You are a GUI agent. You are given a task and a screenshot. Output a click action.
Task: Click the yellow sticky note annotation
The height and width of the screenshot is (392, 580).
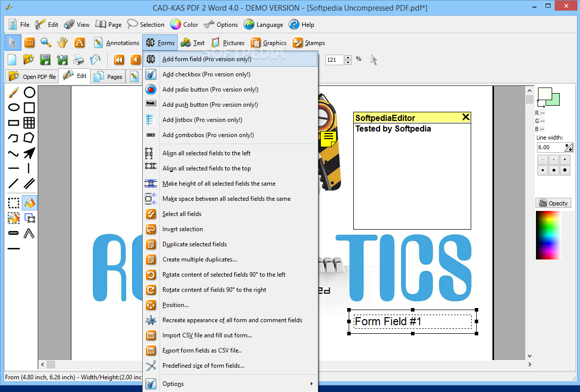click(x=328, y=139)
